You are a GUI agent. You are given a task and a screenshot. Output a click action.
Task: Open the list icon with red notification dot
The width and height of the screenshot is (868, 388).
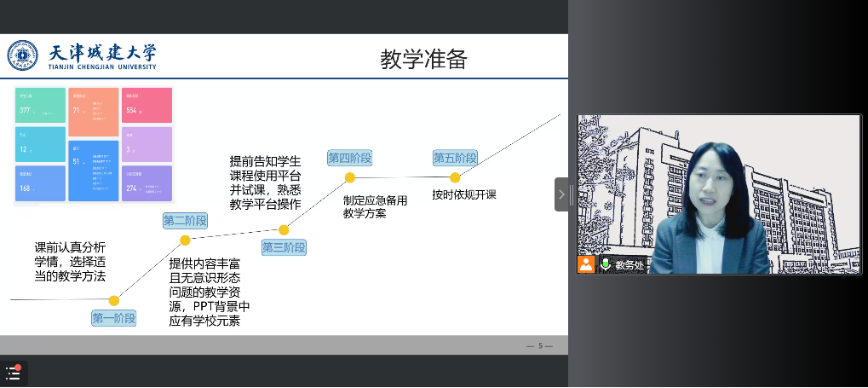(x=14, y=373)
